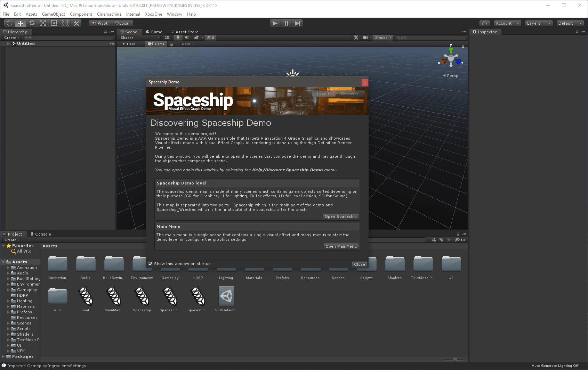Open the GameObject menu
Viewport: 588px width, 370px height.
pyautogui.click(x=54, y=14)
